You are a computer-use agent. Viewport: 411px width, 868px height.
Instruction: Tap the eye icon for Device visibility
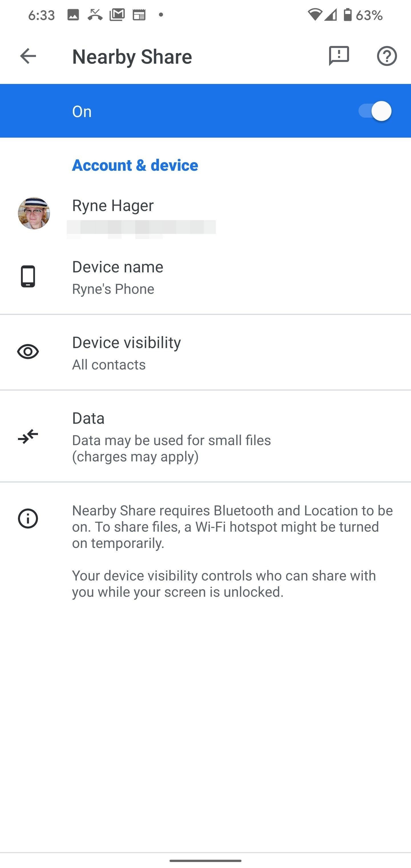(28, 352)
